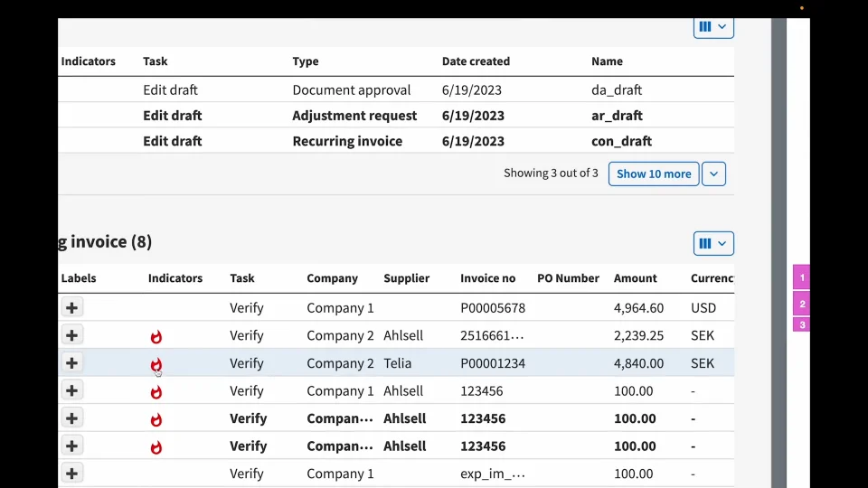Click Show 10 more button
The width and height of the screenshot is (868, 488).
(653, 174)
